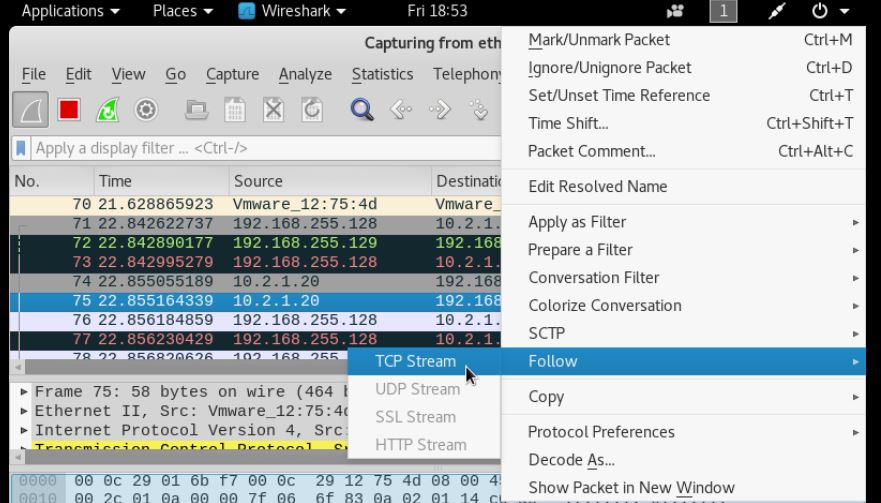
Task: Choose Set/Unset Time Reference
Action: coord(683,96)
